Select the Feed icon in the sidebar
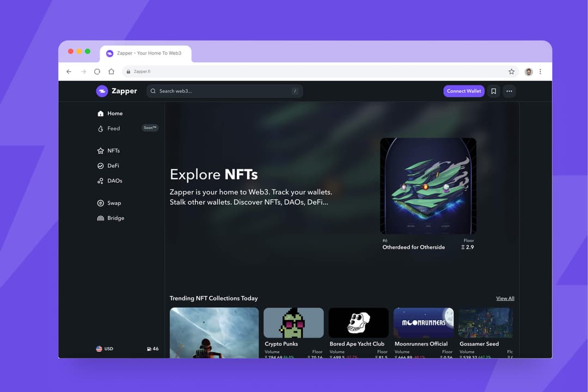Screen dimensions: 588x392 pyautogui.click(x=101, y=128)
